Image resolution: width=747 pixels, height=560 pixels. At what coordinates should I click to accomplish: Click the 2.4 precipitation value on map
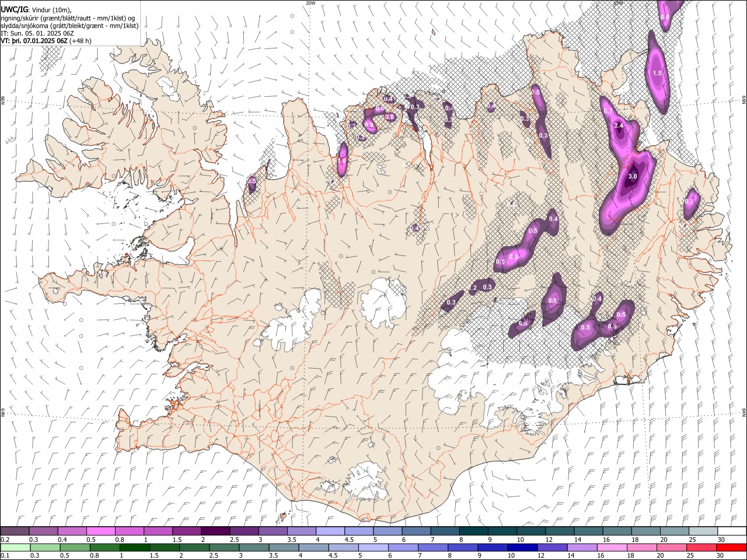click(x=619, y=125)
